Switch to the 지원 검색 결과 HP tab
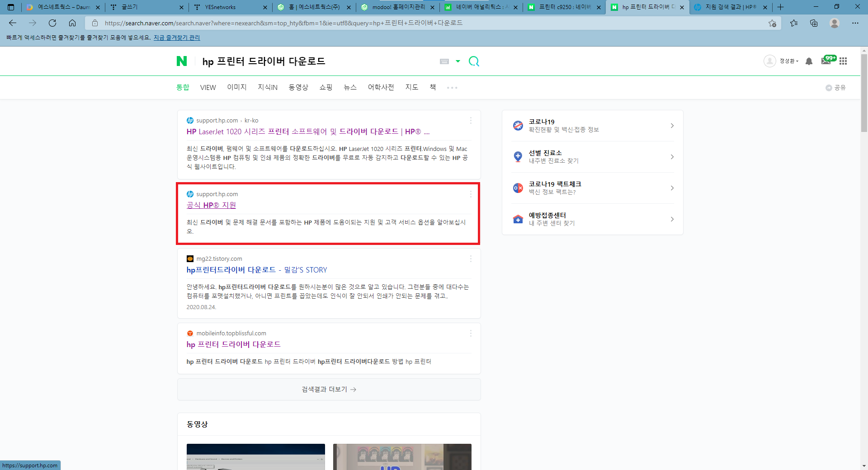This screenshot has width=868, height=470. pos(731,7)
